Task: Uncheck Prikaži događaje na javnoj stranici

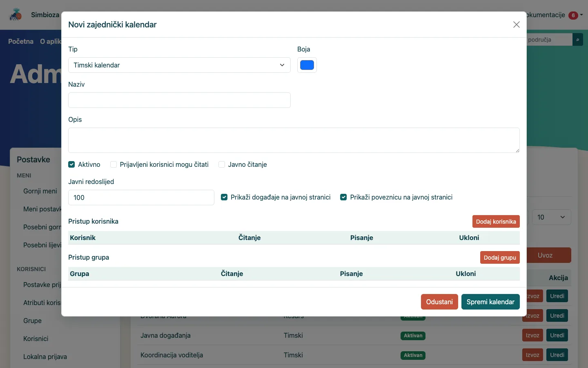Action: [224, 197]
